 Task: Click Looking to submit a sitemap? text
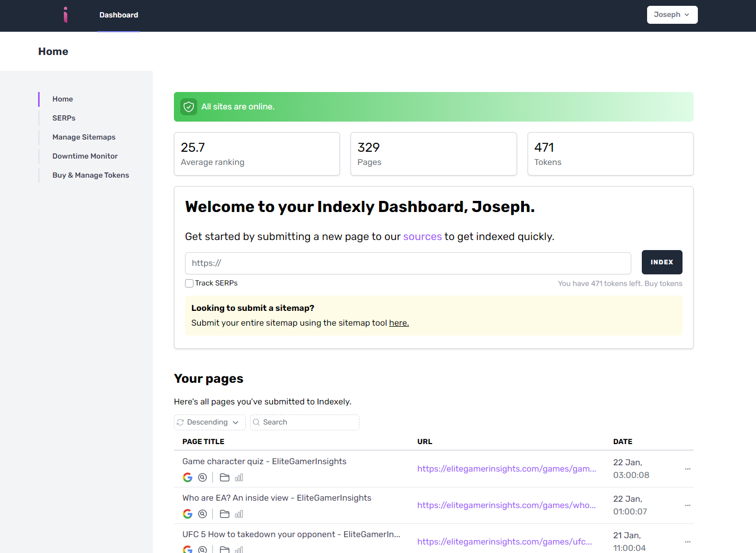coord(253,308)
